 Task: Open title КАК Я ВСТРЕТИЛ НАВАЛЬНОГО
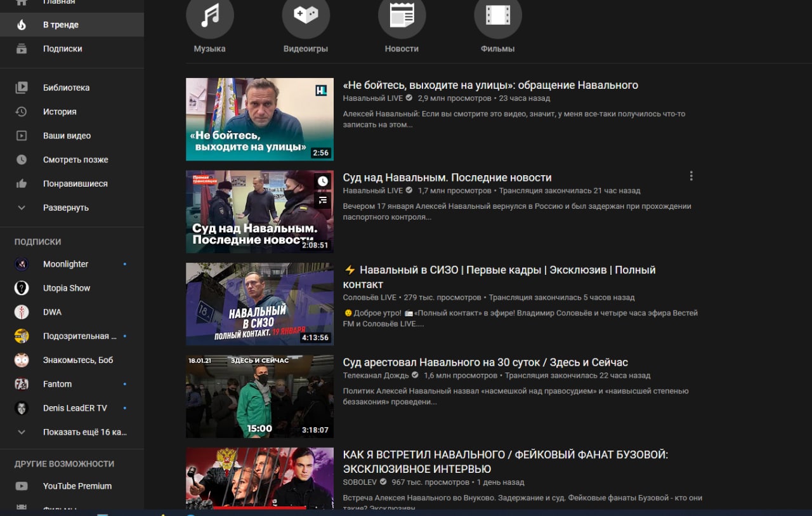click(506, 462)
